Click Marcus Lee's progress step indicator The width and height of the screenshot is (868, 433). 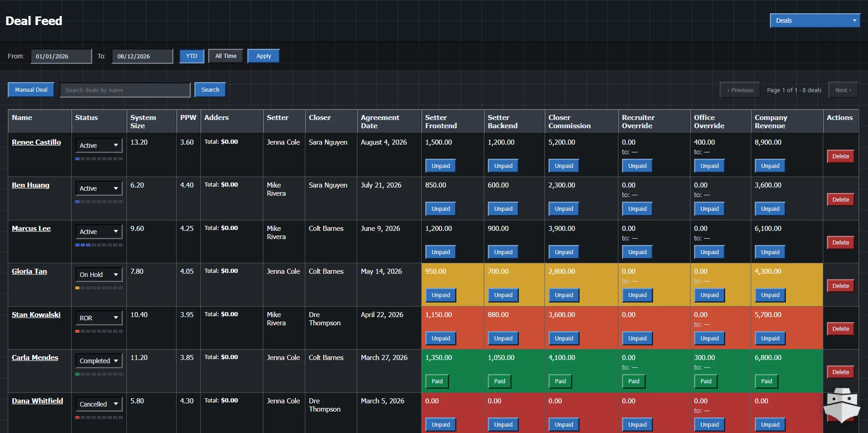(x=99, y=245)
